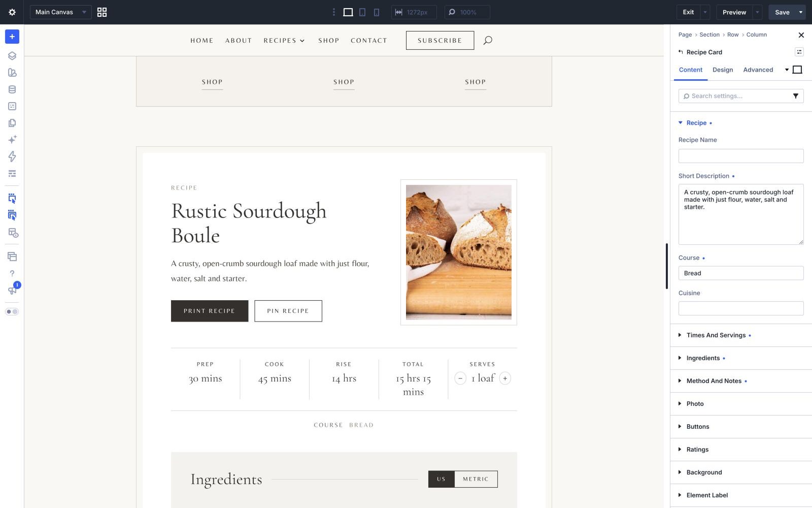Image resolution: width=812 pixels, height=508 pixels.
Task: Switch to the Advanced tab
Action: pos(758,70)
